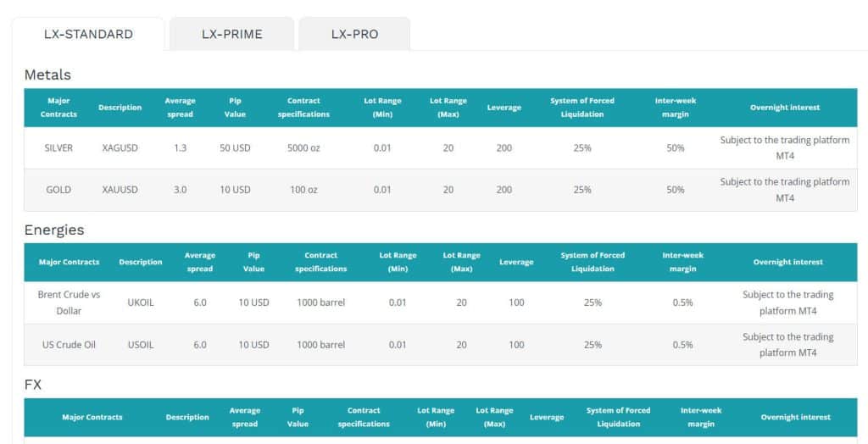Switch to the LX-STANDARD tab

tap(88, 35)
